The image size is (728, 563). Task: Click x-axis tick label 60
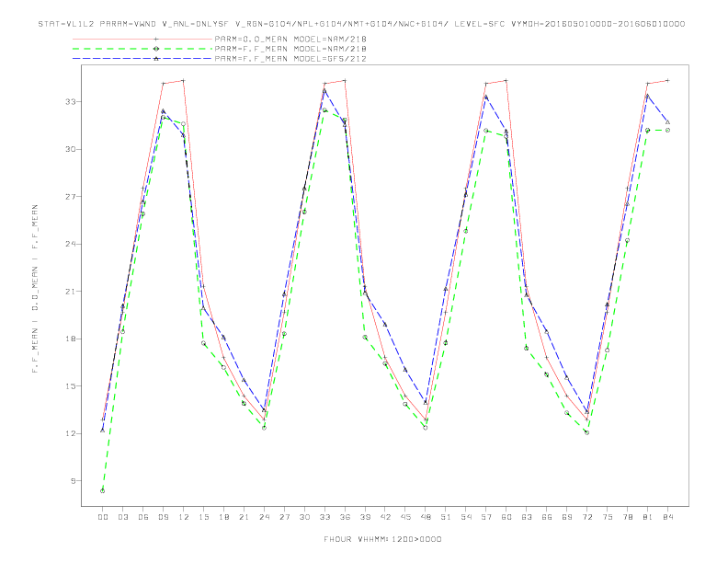click(506, 517)
